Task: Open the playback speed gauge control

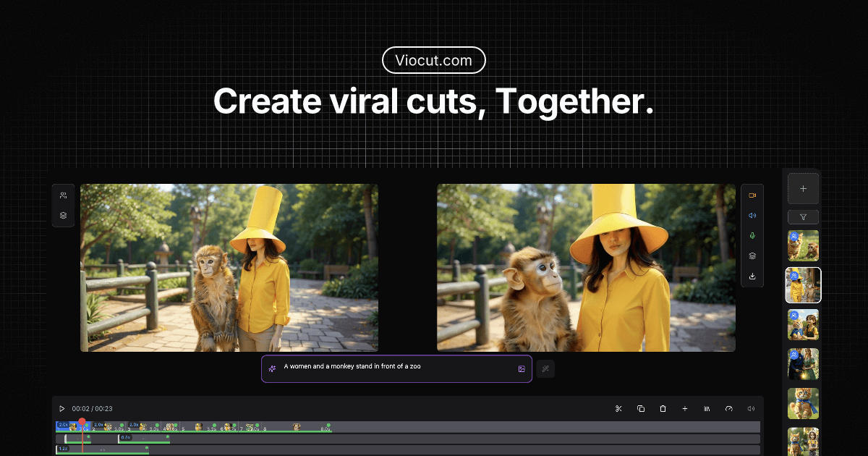Action: (729, 408)
